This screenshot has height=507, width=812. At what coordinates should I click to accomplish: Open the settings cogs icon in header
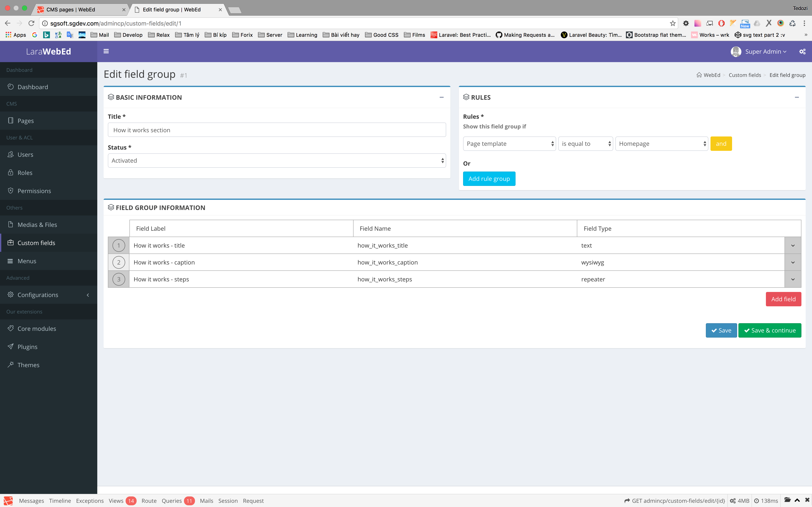click(802, 51)
